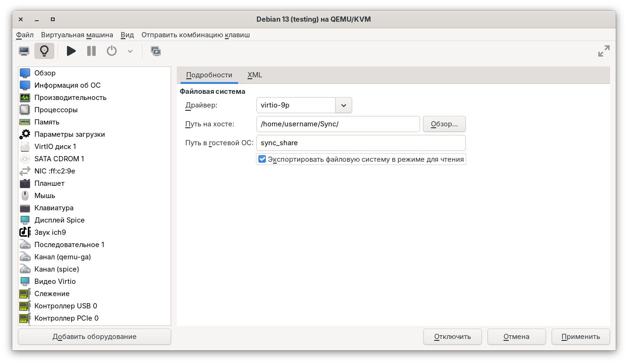
Task: Open shutdown options dropdown arrow
Action: pos(130,51)
